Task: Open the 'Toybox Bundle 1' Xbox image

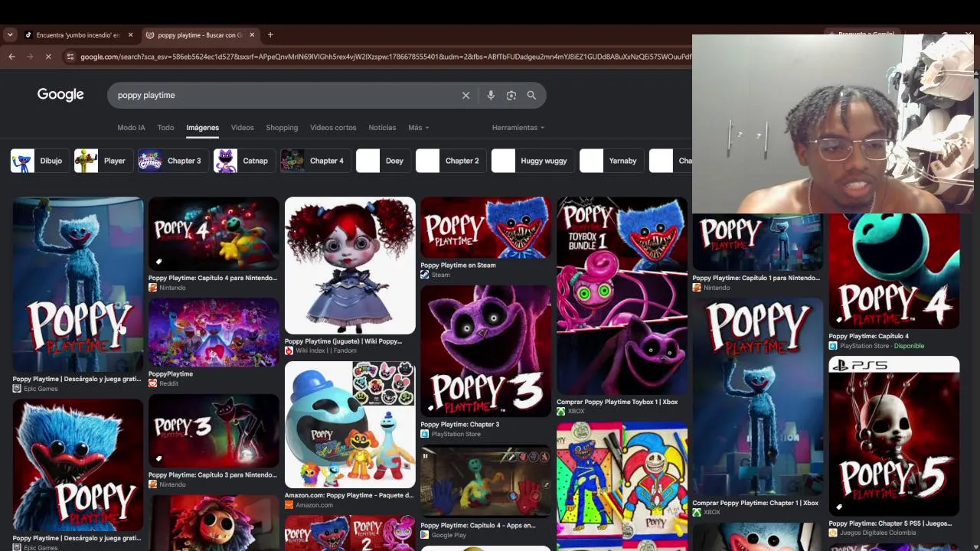Action: point(622,296)
